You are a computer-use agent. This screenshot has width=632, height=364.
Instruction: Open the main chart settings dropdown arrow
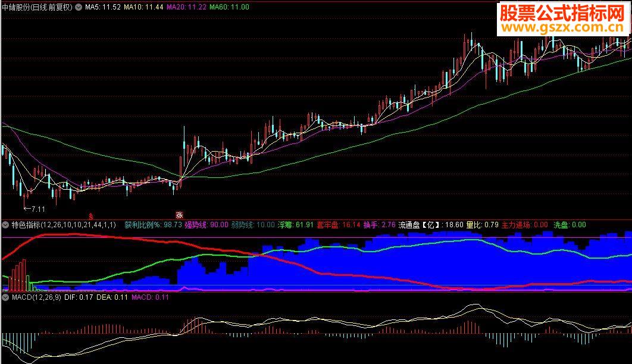[x=78, y=7]
